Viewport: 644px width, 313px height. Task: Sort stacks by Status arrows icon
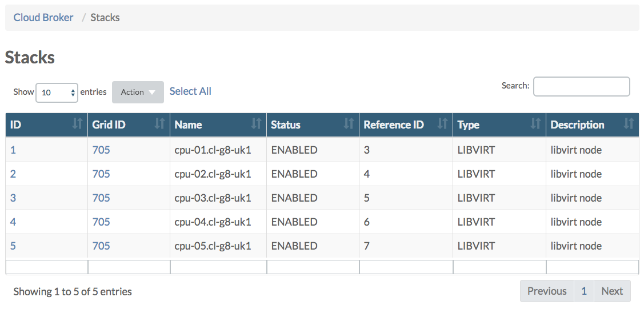coord(349,124)
